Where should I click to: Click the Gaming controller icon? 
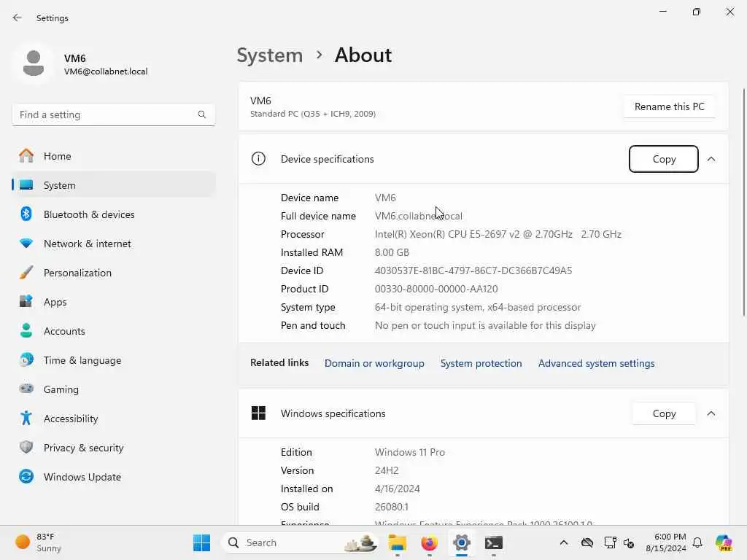26,389
